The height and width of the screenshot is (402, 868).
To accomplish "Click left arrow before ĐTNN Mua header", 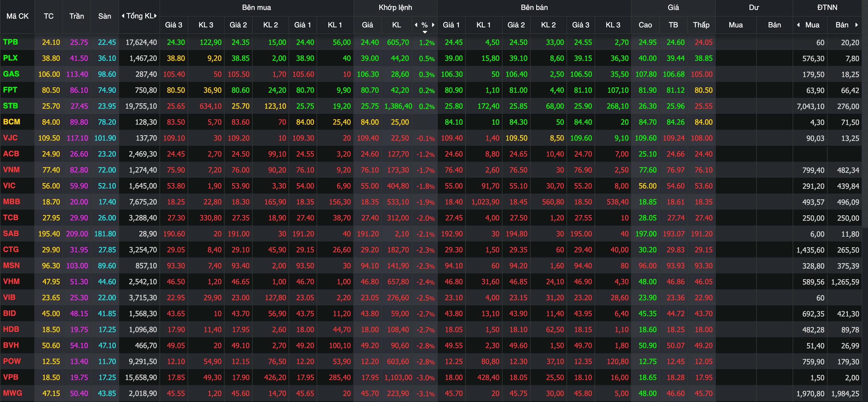I will point(798,25).
